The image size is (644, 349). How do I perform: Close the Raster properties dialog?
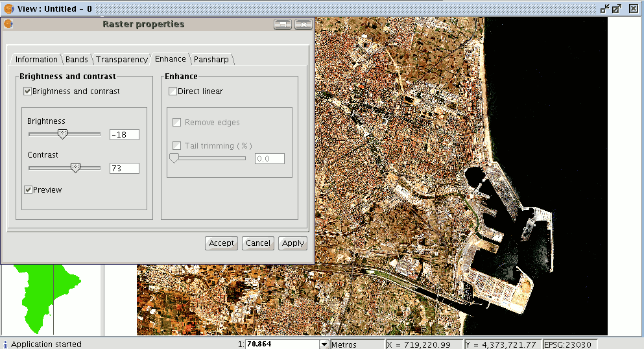tap(303, 25)
